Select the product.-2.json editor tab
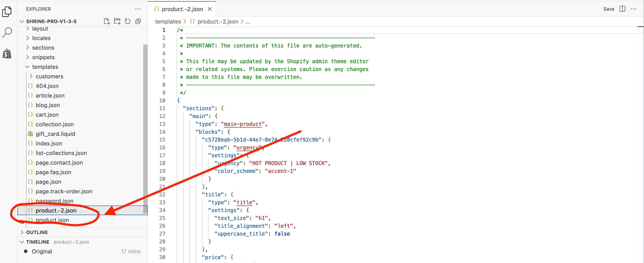Screen dimensions: 644x263 pyautogui.click(x=182, y=9)
